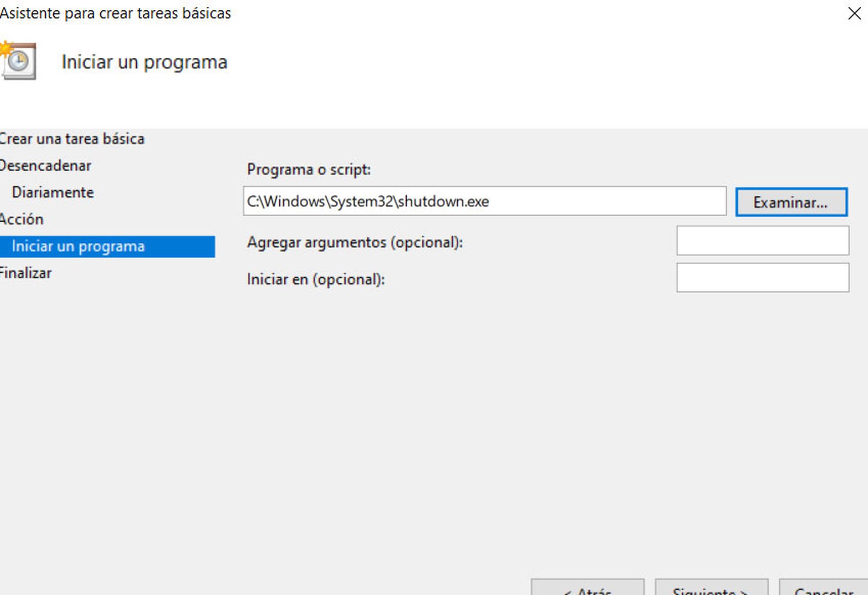The image size is (868, 595).
Task: Select the Acción wizard step
Action: coord(22,219)
